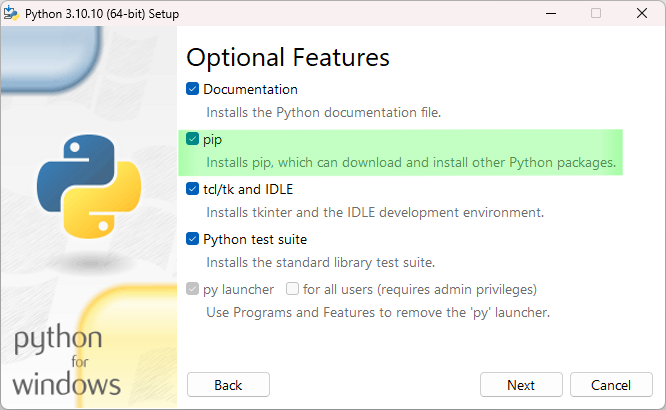Click 'Installs the standard library test suite.' text
Image resolution: width=666 pixels, height=410 pixels.
coord(321,263)
